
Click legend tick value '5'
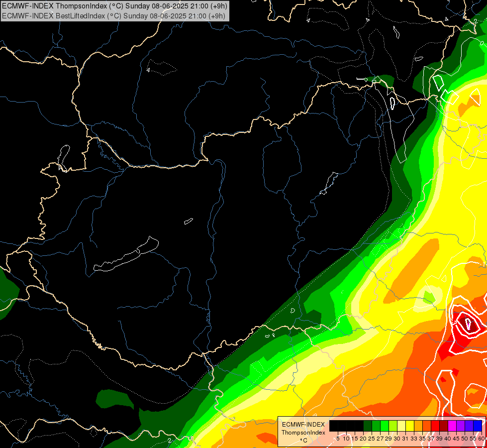338,439
